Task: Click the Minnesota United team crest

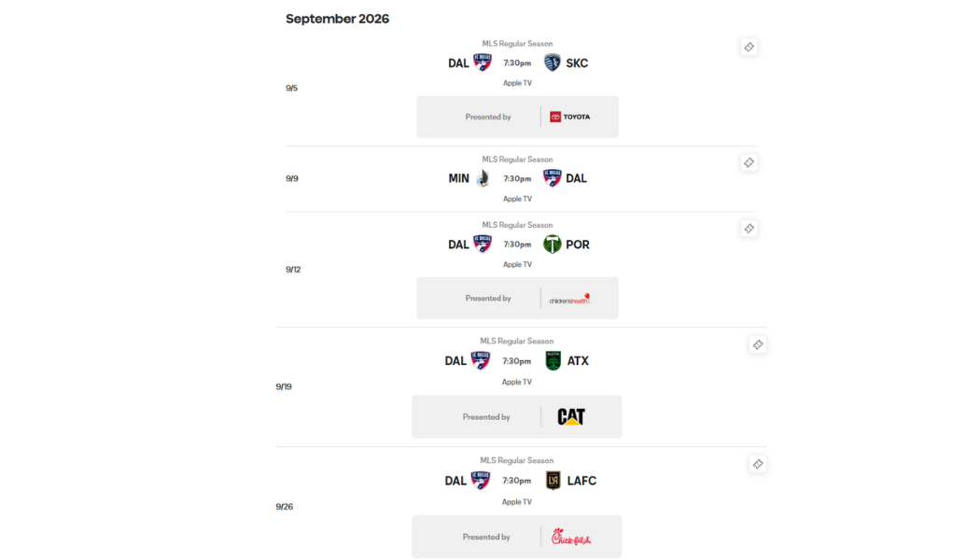Action: [x=482, y=178]
